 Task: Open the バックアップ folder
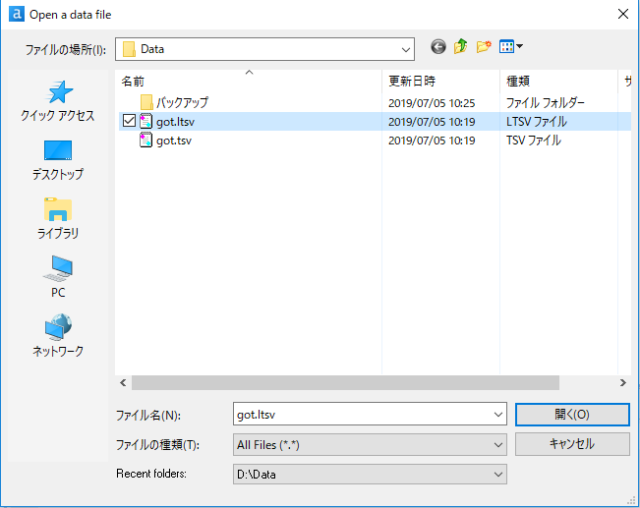(182, 102)
